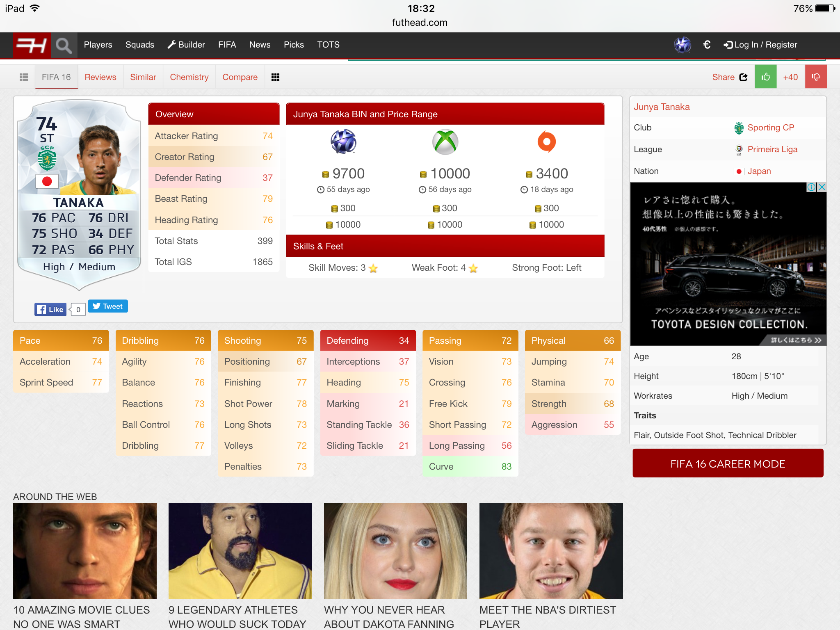Open the News menu item
The image size is (840, 630).
(x=260, y=45)
